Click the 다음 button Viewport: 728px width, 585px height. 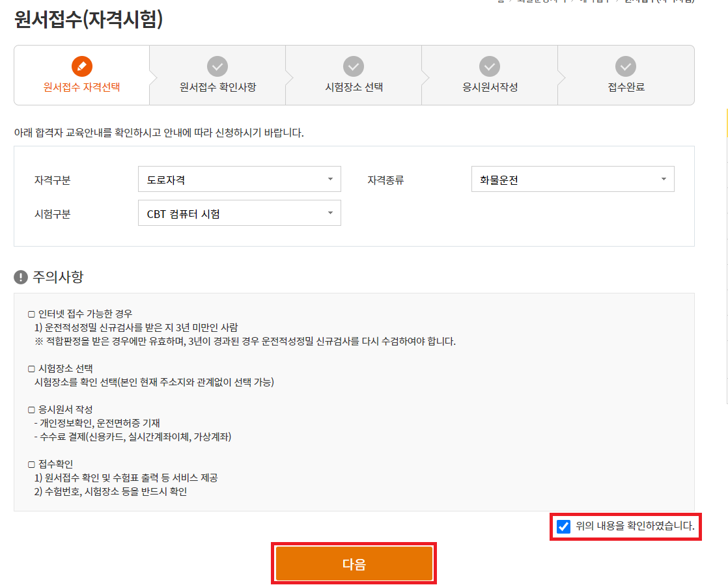pos(354,562)
